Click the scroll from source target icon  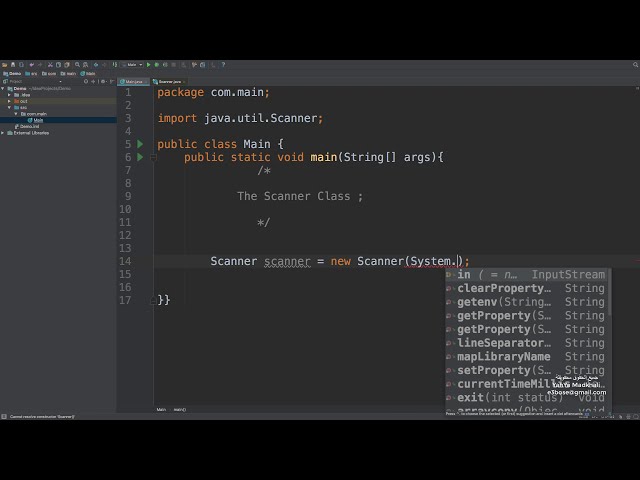tap(86, 81)
